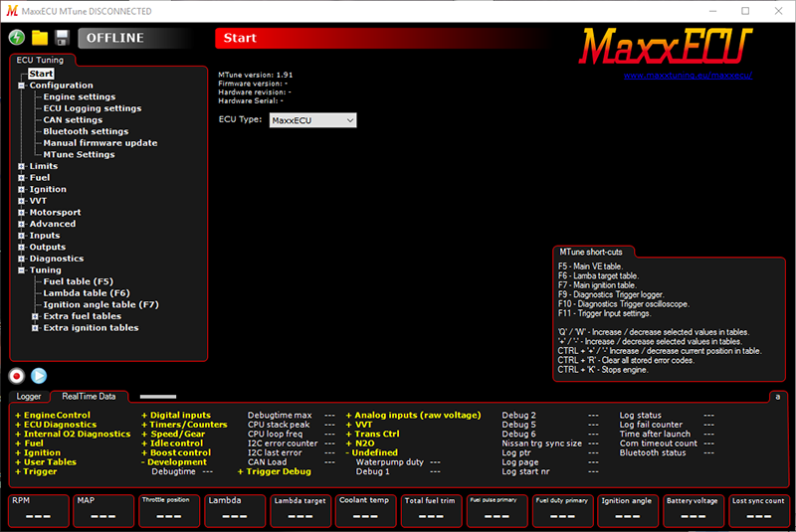This screenshot has width=796, height=532.
Task: Click the MaxxECU logo
Action: (x=667, y=45)
